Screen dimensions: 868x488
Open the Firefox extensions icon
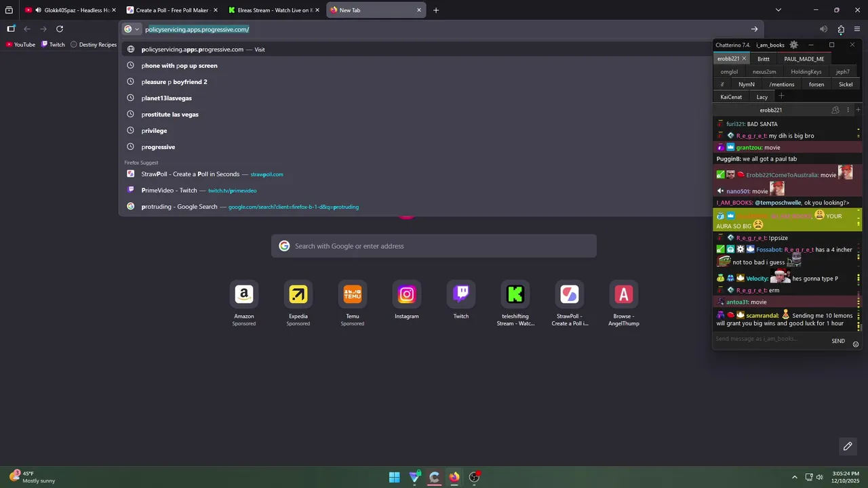coord(841,29)
